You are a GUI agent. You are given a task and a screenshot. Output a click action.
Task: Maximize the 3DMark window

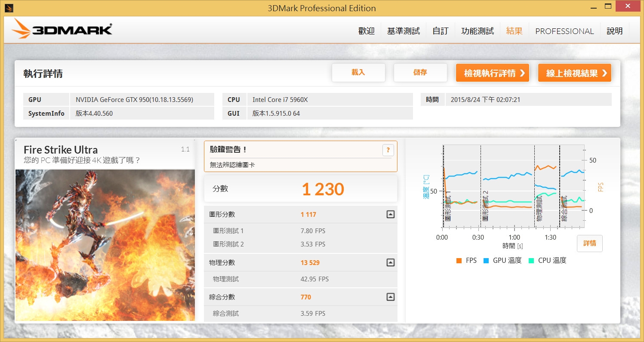point(608,6)
